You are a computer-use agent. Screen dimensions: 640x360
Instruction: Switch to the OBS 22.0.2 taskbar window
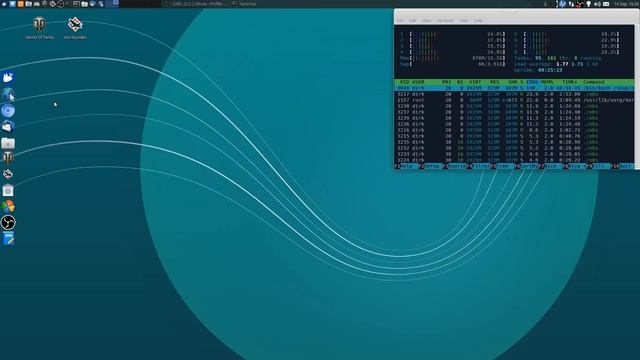(195, 4)
